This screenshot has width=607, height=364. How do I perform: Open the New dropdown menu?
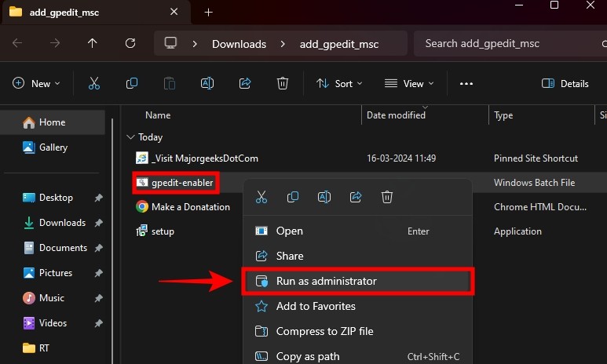click(36, 84)
